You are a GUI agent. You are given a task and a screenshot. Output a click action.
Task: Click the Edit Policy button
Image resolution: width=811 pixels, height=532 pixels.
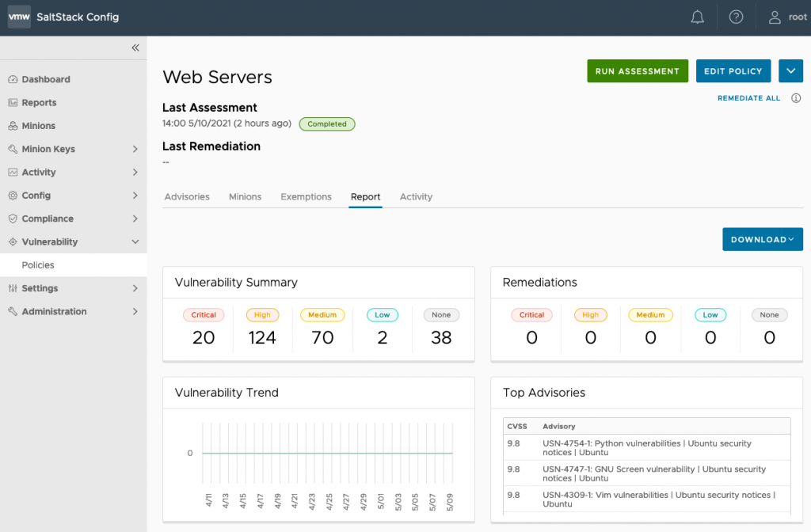pyautogui.click(x=733, y=71)
